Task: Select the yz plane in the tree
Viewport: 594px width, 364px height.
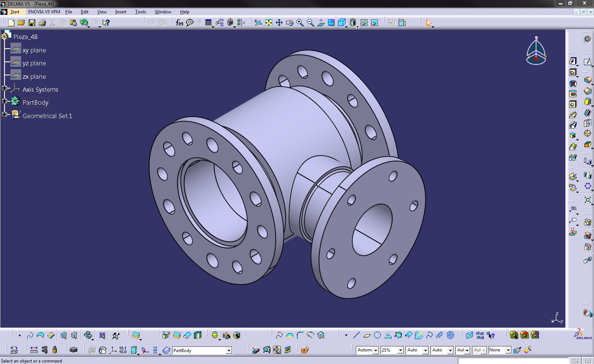Action: coord(34,63)
